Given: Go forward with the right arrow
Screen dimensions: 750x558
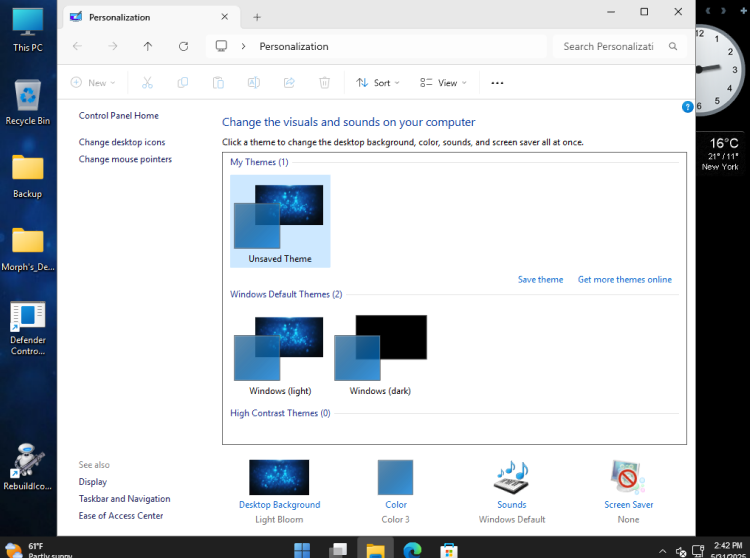Looking at the screenshot, I should 112,46.
